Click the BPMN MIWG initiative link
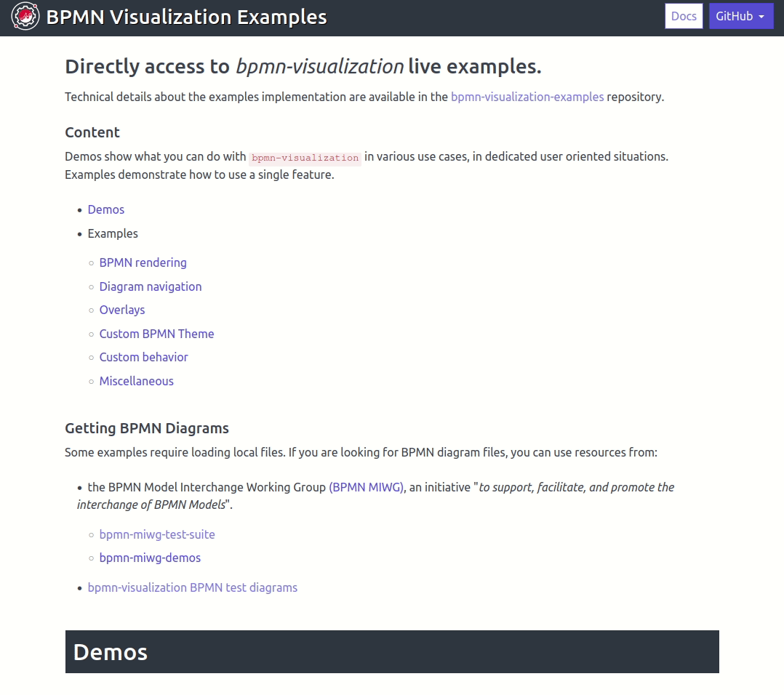 tap(367, 487)
